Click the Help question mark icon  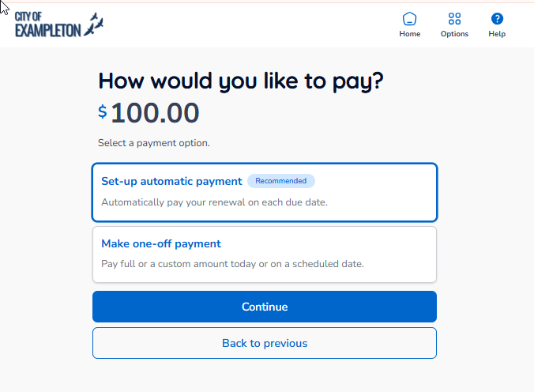click(x=497, y=19)
